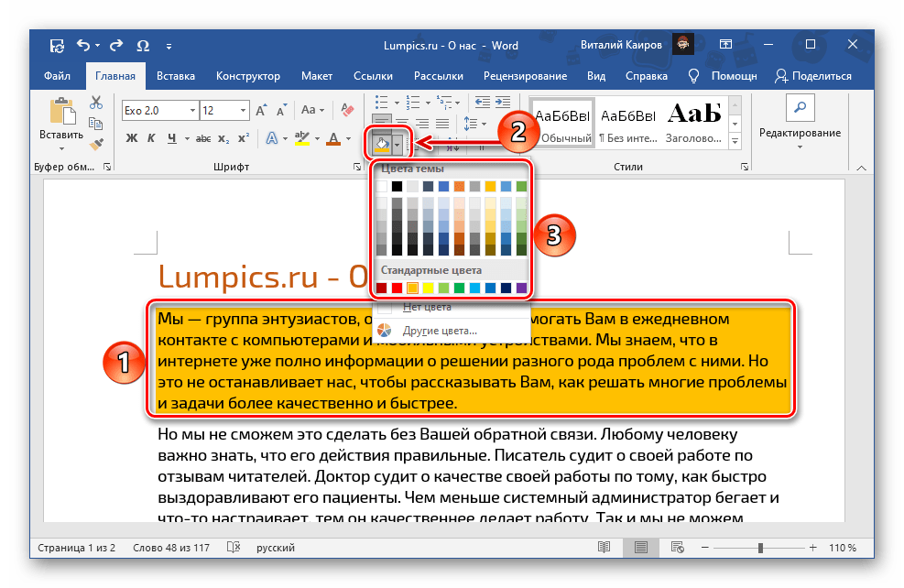
Task: Click the spell check icon in status bar
Action: pos(234,548)
